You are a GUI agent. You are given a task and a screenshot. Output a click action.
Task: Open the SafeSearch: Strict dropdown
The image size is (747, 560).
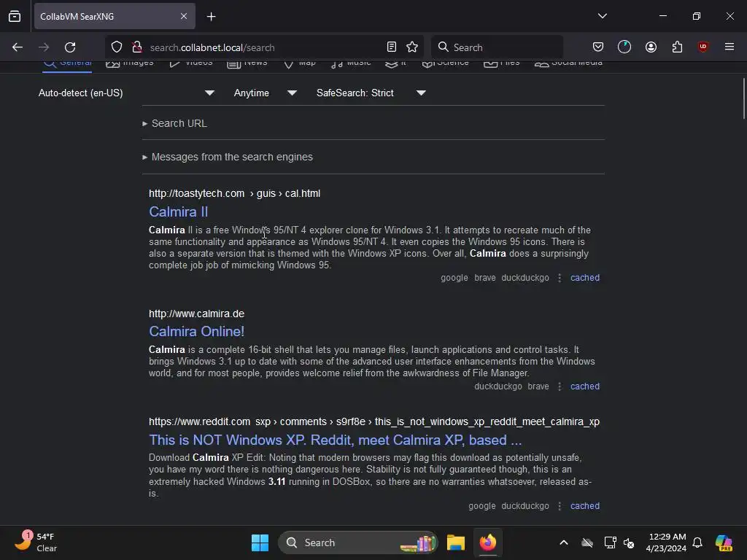pyautogui.click(x=371, y=93)
